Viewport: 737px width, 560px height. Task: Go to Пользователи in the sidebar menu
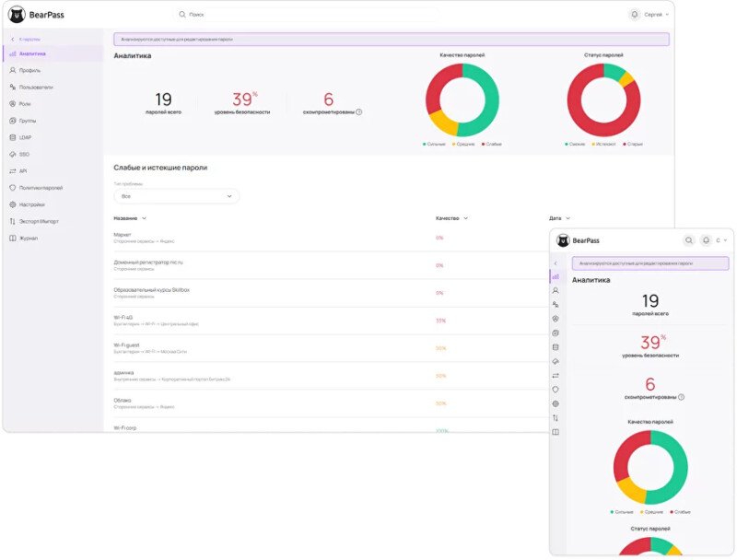tap(36, 87)
